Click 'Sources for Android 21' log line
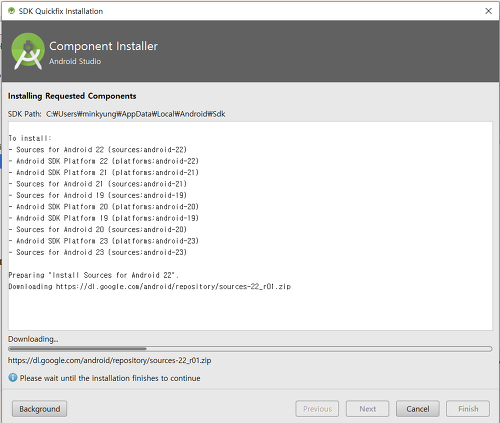 pos(98,184)
